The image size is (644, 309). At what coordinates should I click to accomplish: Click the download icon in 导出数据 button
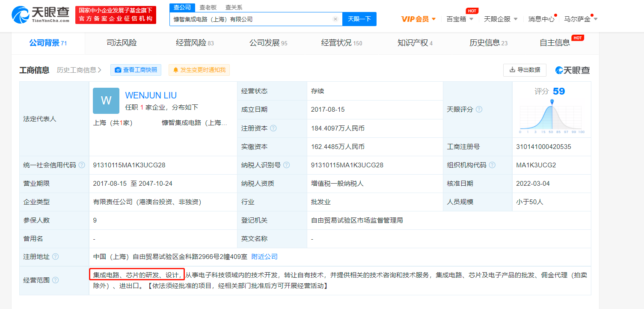pos(512,69)
